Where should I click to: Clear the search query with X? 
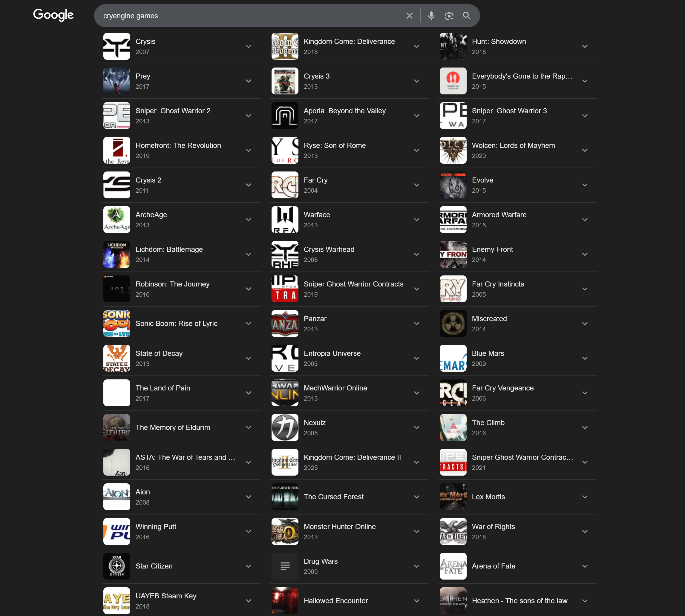click(409, 16)
